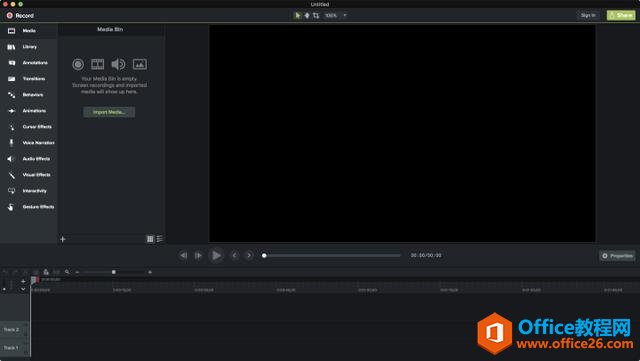Click the Record button in the toolbar
This screenshot has height=361, width=640.
click(x=20, y=16)
